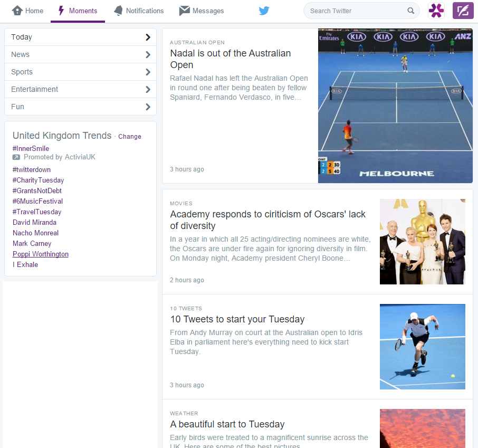Open A beautiful start to Tuesday headline
This screenshot has height=448, width=478.
point(227,424)
